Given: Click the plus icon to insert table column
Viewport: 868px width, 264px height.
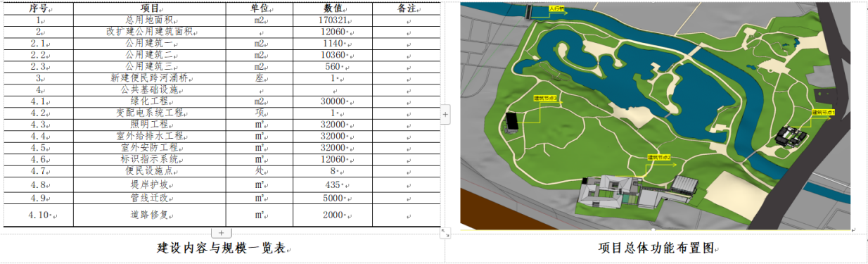Looking at the screenshot, I should (x=445, y=113).
